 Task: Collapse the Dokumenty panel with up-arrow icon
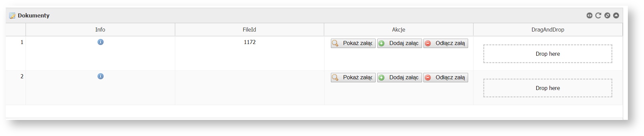(x=616, y=15)
